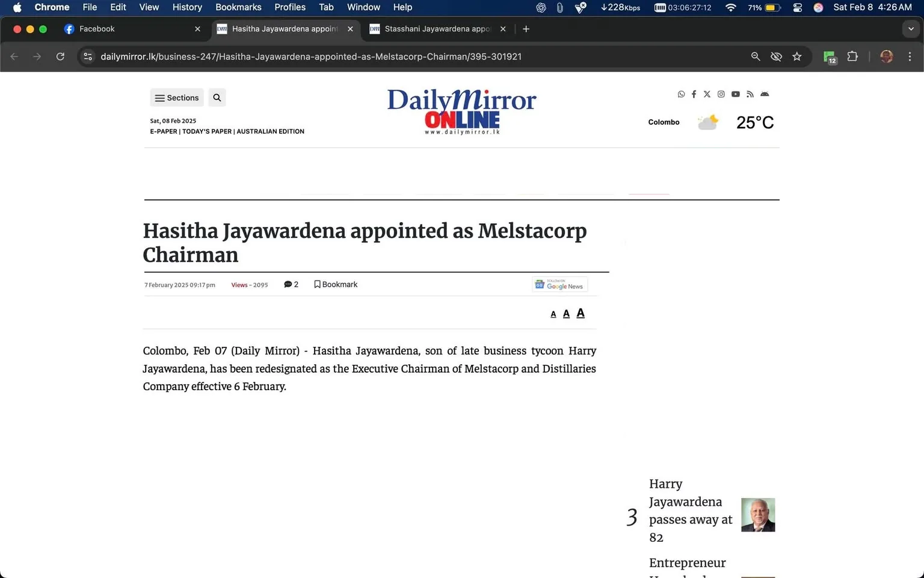Toggle the Bookmark option for this article
Image resolution: width=924 pixels, height=578 pixels.
(336, 284)
